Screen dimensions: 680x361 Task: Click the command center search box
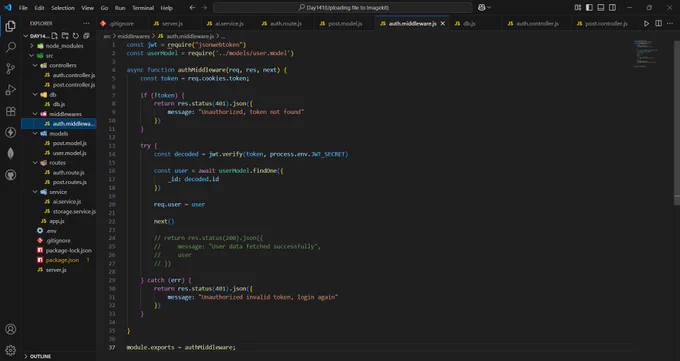pos(343,7)
